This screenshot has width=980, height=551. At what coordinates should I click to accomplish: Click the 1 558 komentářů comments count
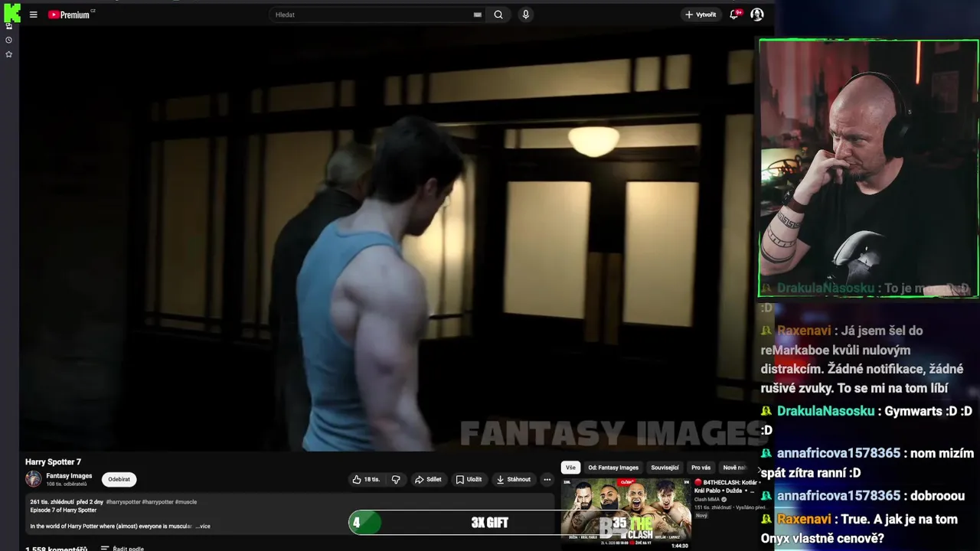click(56, 548)
